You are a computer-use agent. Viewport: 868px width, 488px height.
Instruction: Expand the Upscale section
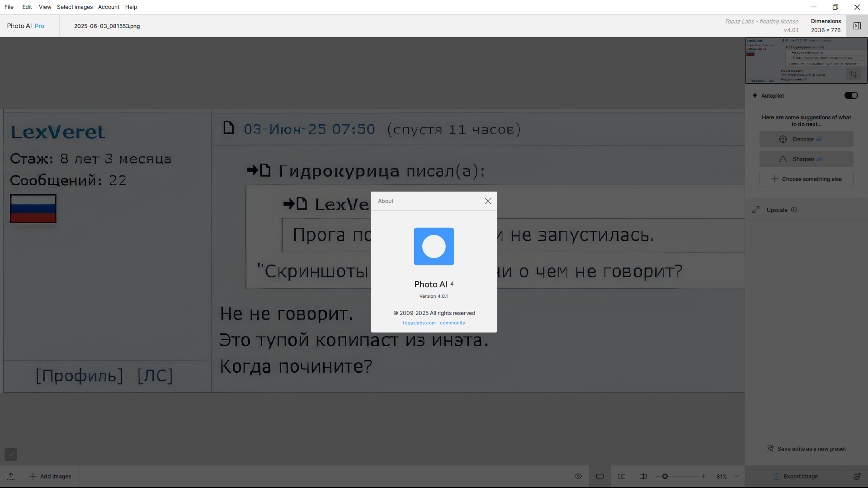click(777, 210)
